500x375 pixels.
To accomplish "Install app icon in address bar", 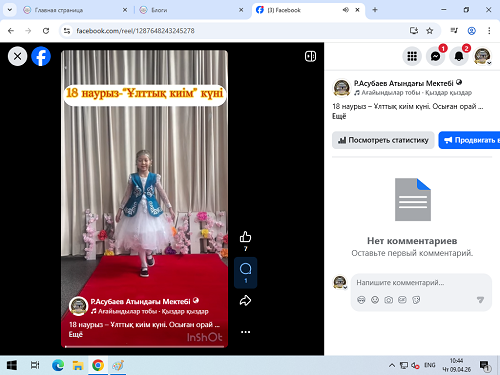I will click(x=414, y=31).
